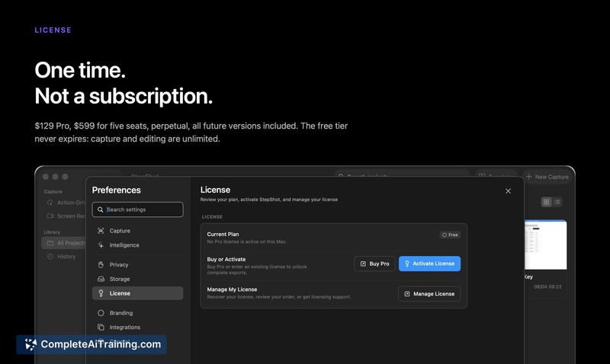This screenshot has width=610, height=364.
Task: Switch to list view icon
Action: coord(557,202)
